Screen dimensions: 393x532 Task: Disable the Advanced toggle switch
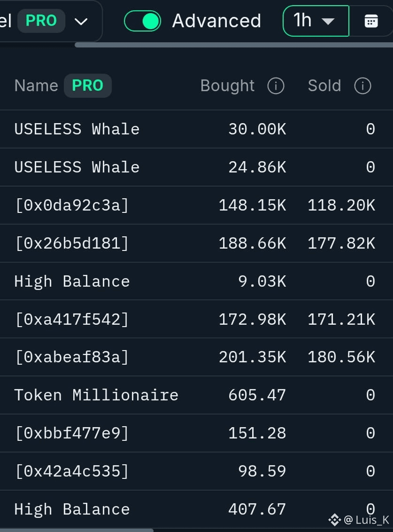[x=142, y=21]
